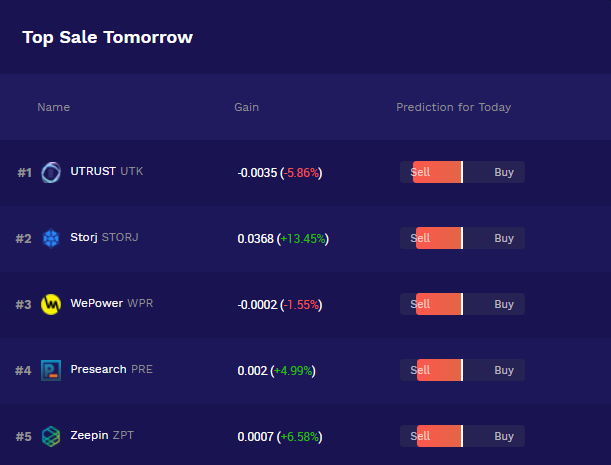This screenshot has width=611, height=465.
Task: Click Buy label in Presearch row
Action: click(x=504, y=370)
